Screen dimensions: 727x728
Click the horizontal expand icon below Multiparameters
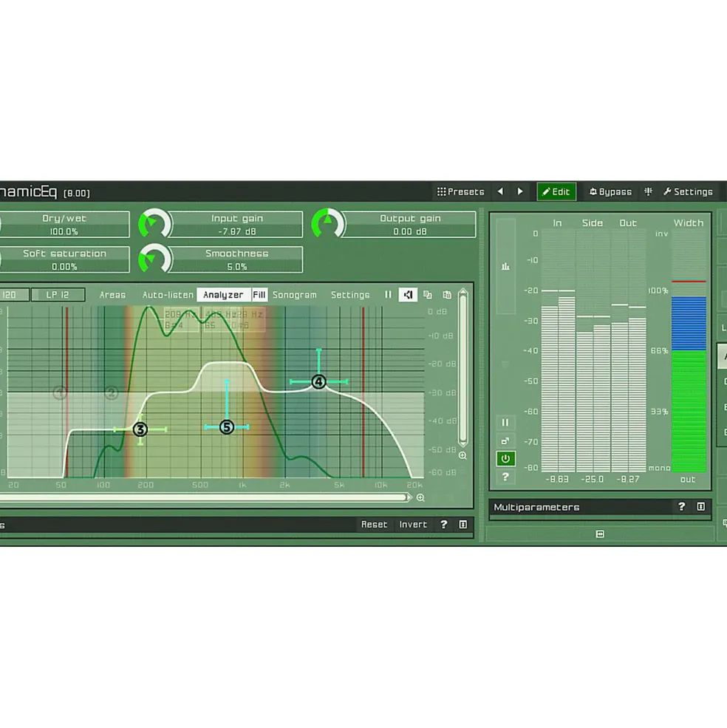(600, 534)
